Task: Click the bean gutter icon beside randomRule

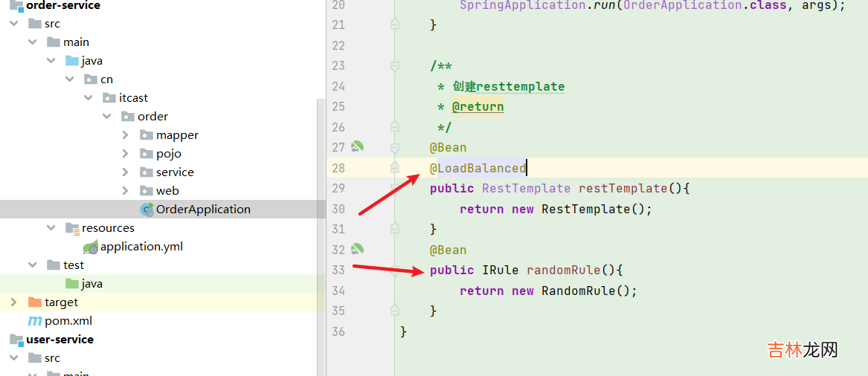Action: 357,250
